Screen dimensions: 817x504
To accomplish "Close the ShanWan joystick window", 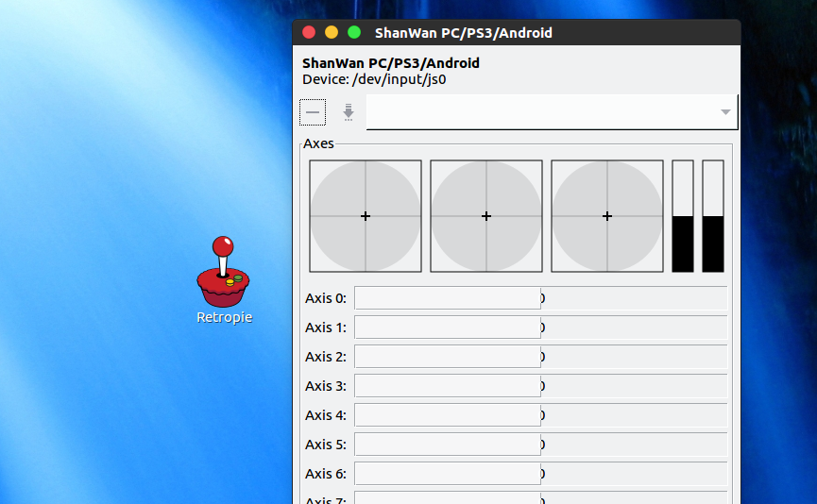I will pyautogui.click(x=309, y=32).
